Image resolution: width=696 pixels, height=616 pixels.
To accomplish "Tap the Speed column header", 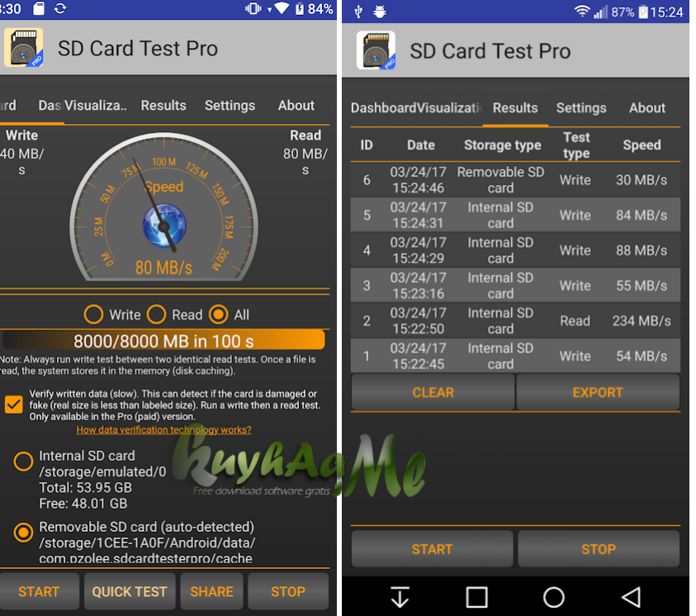I will pyautogui.click(x=642, y=145).
